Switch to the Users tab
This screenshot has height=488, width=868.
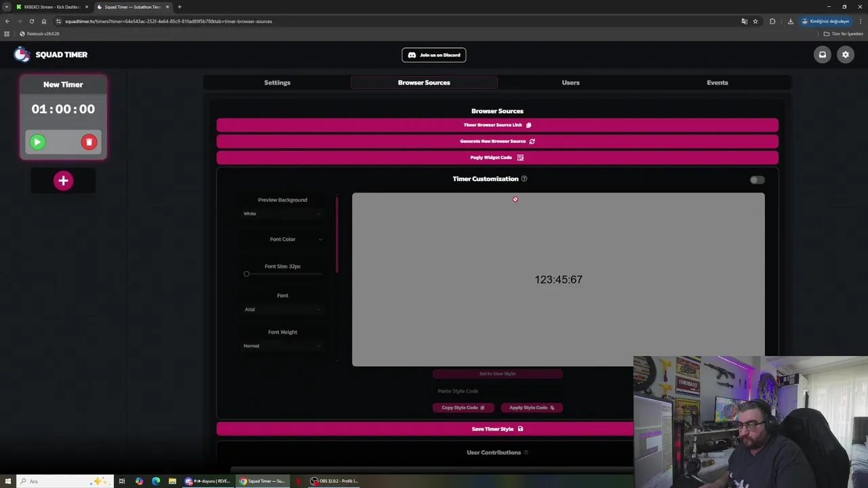coord(570,83)
